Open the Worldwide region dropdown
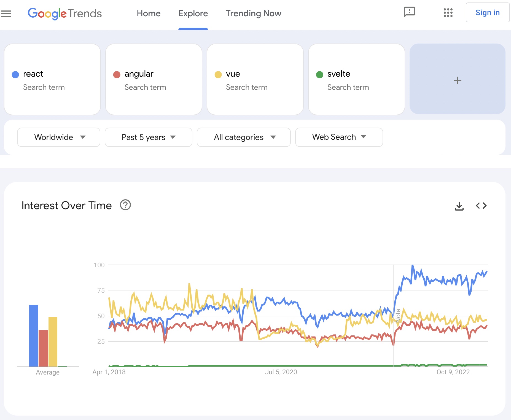Screen dimensions: 511x420 [59, 137]
